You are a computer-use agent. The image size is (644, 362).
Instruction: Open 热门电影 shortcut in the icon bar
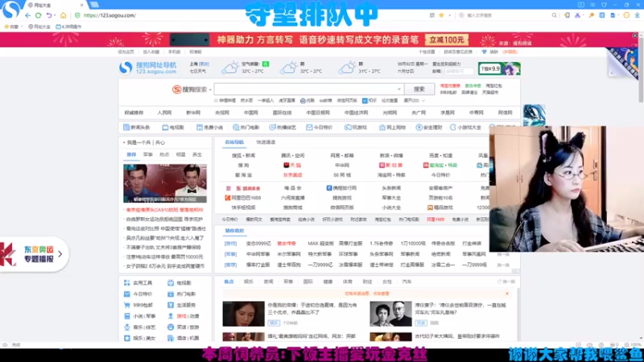click(x=246, y=128)
